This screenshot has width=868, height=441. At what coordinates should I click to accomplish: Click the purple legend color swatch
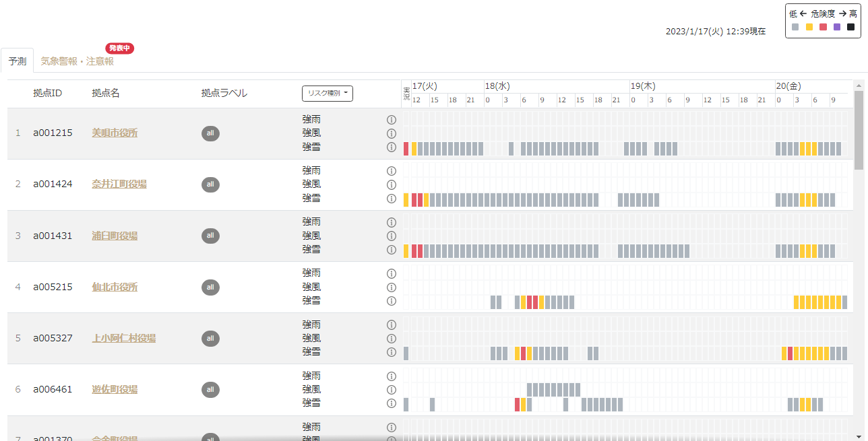[837, 27]
